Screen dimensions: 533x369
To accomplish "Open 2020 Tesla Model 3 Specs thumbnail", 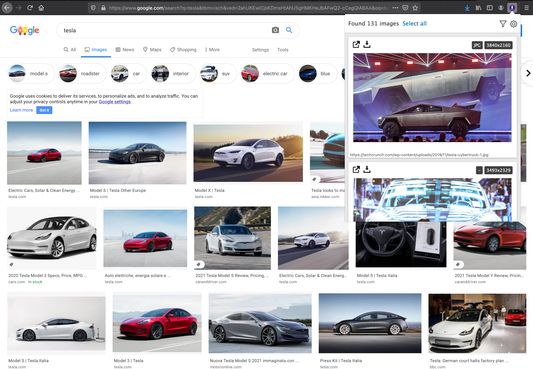I will (x=52, y=238).
